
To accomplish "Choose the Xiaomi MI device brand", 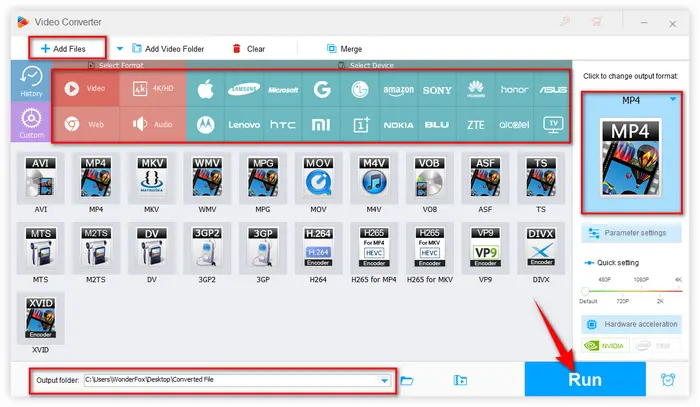I will coord(321,125).
